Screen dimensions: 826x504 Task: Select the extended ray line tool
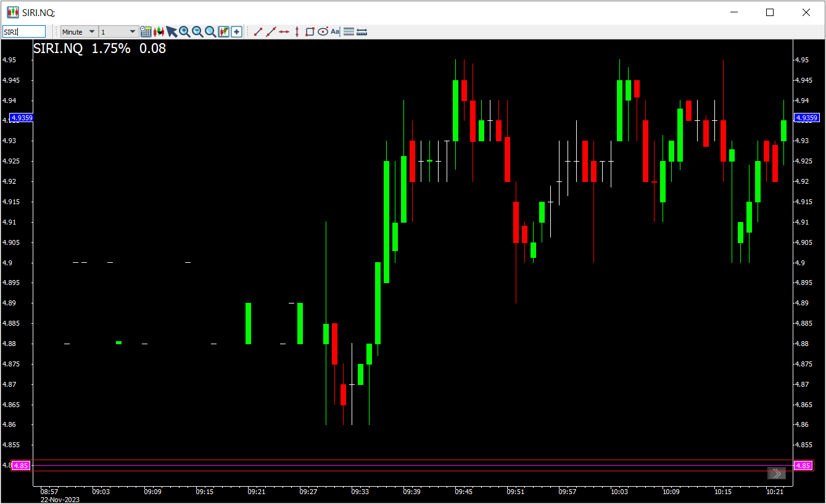pyautogui.click(x=271, y=31)
